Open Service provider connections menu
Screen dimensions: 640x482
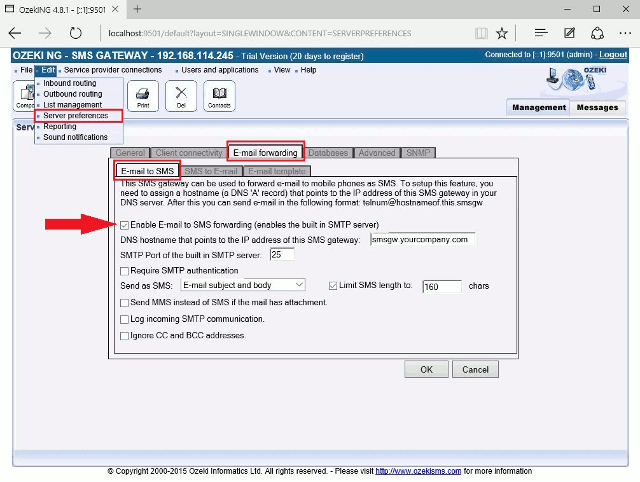pyautogui.click(x=113, y=70)
